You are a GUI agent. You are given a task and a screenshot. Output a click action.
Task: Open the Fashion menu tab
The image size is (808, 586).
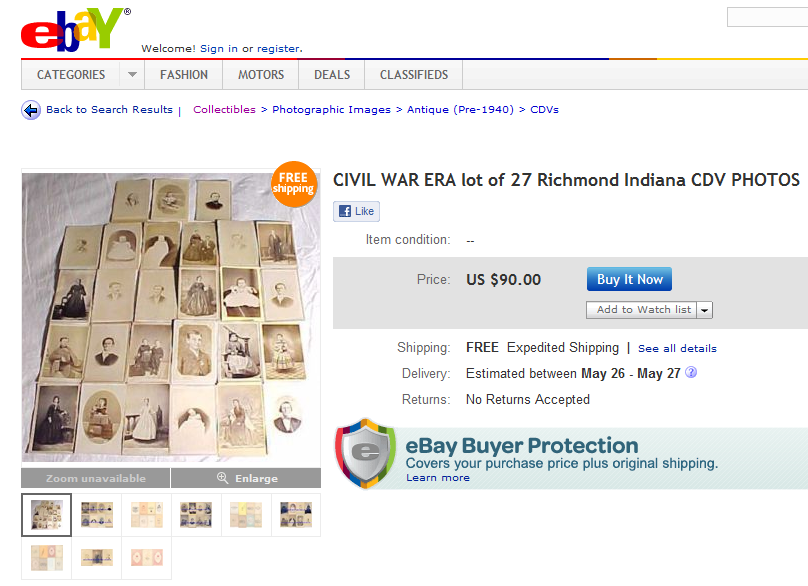point(184,75)
